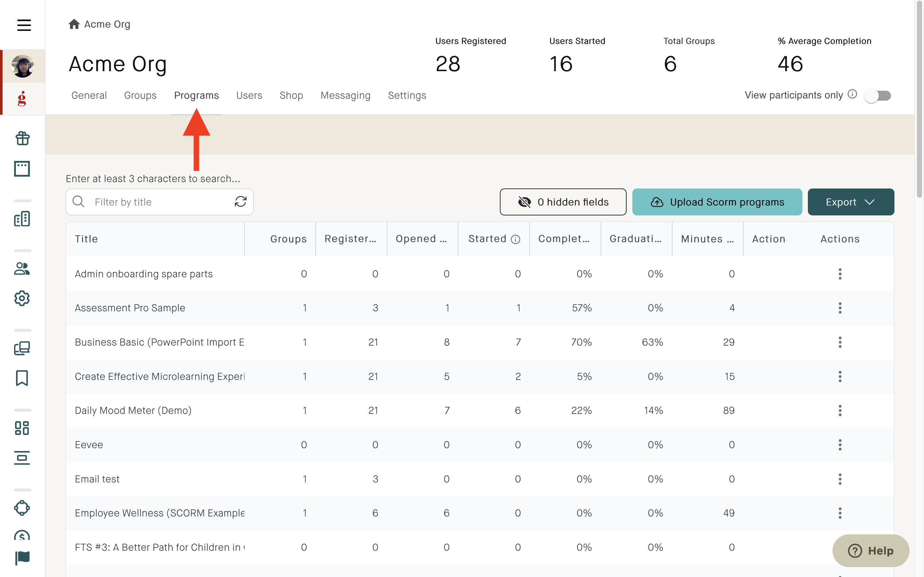Click Upload Scorm programs button
Image resolution: width=924 pixels, height=577 pixels.
pyautogui.click(x=717, y=202)
